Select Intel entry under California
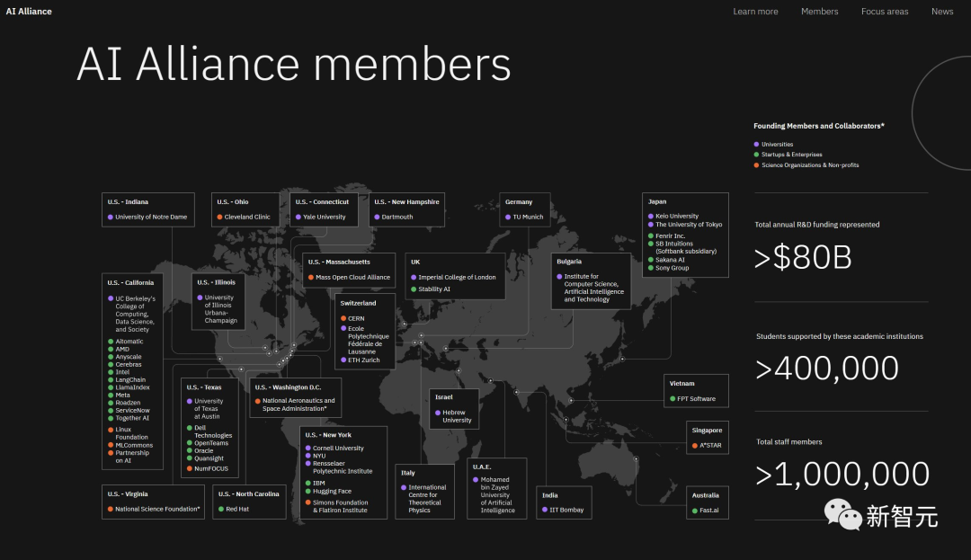 (x=119, y=372)
